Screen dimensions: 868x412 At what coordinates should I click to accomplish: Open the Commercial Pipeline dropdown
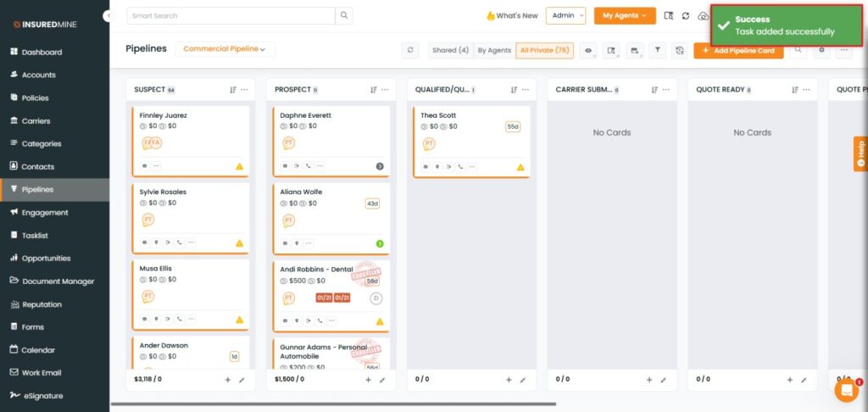pyautogui.click(x=225, y=49)
